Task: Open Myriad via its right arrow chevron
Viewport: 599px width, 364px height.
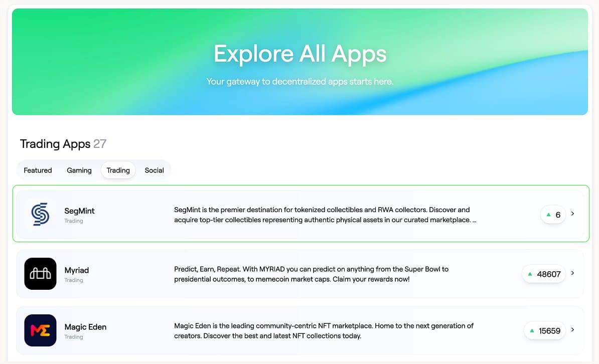Action: click(x=573, y=274)
